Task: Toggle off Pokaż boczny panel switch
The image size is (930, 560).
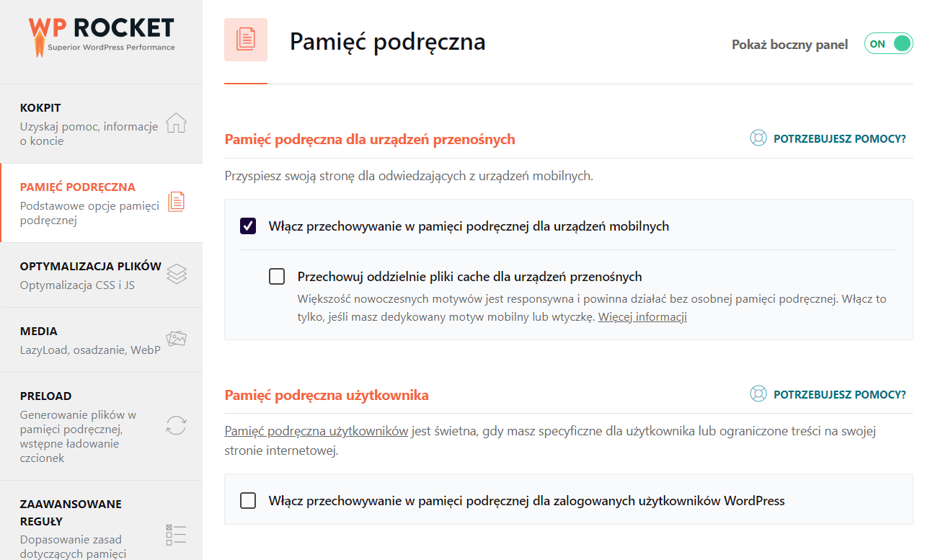Action: tap(888, 44)
